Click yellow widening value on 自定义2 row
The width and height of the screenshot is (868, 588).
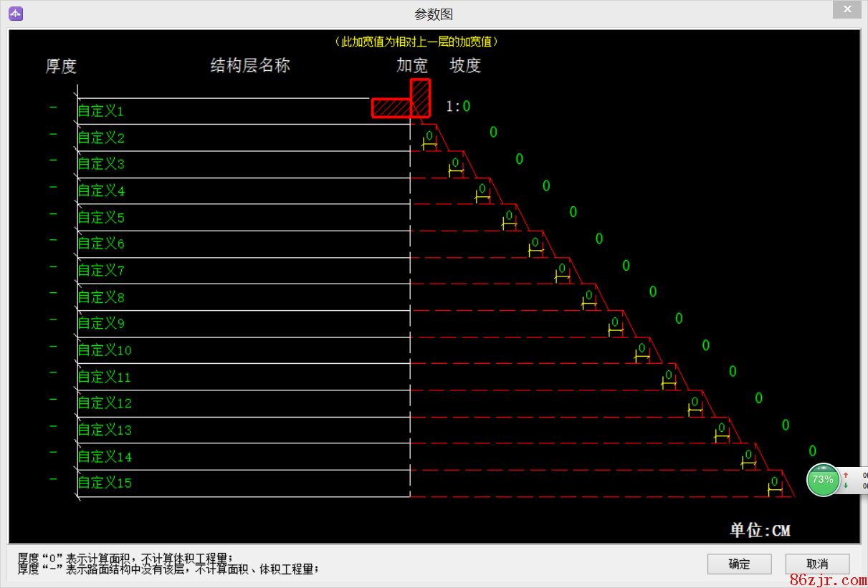[x=429, y=135]
